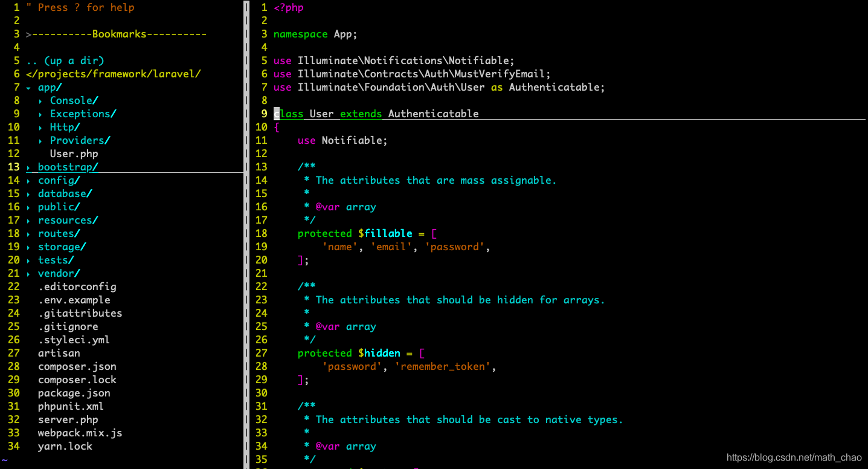The image size is (868, 469).
Task: Select the Providers/ directory
Action: (x=80, y=141)
